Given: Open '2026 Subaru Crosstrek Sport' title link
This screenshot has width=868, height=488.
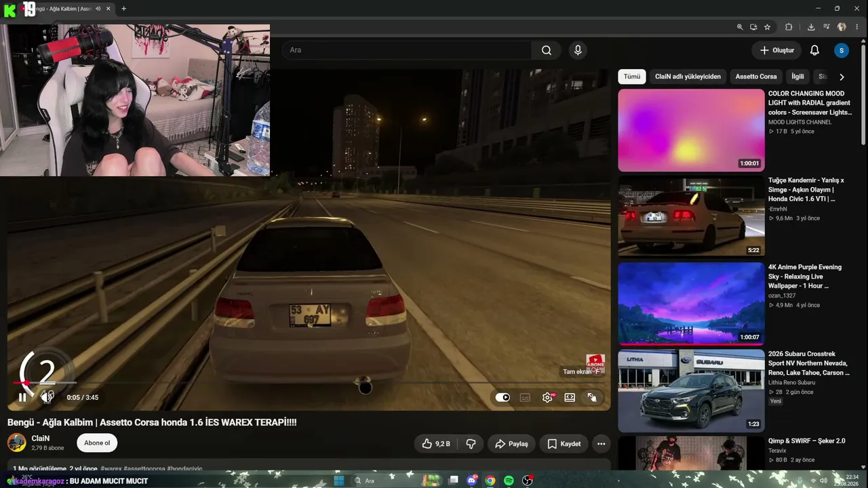Looking at the screenshot, I should (808, 363).
